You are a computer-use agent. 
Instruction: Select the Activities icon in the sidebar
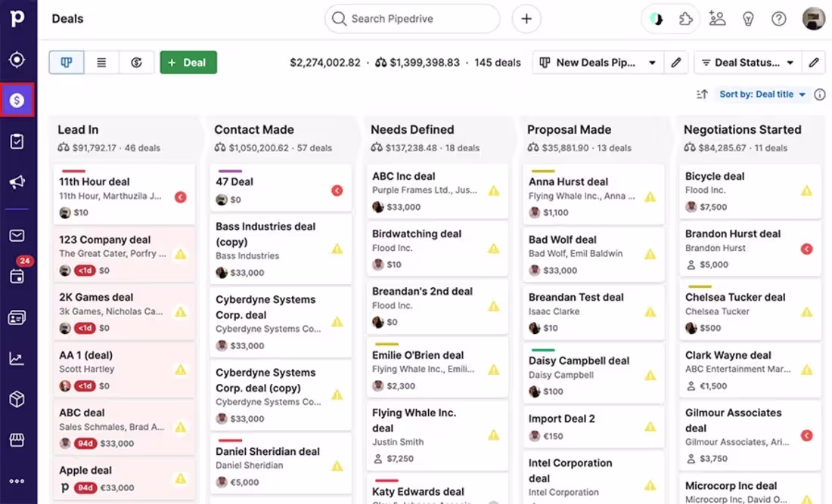17,141
